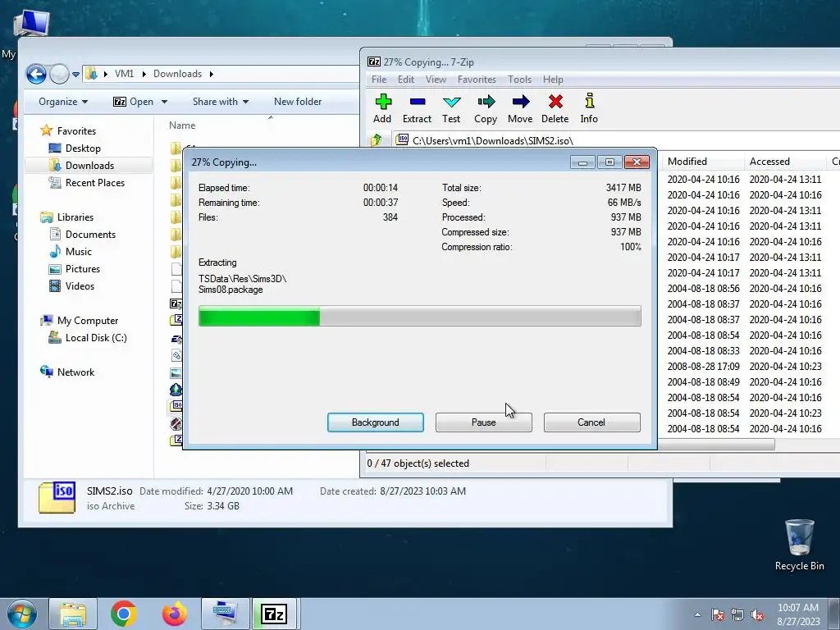Expand the Share with dropdown
The image size is (840, 630).
pyautogui.click(x=220, y=101)
